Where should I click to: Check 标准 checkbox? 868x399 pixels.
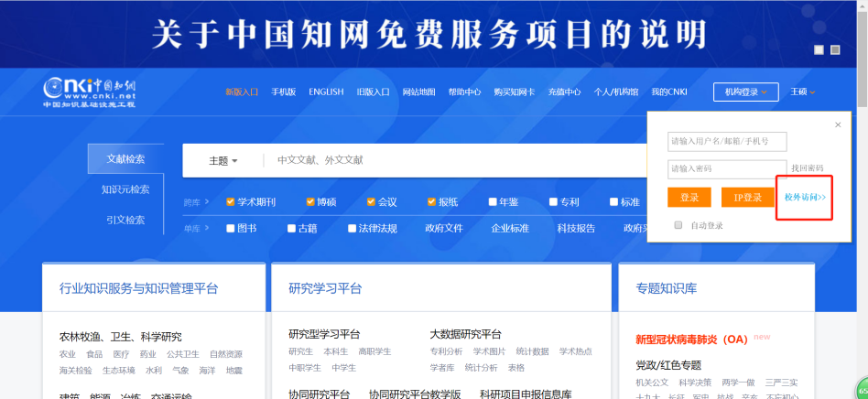(613, 202)
